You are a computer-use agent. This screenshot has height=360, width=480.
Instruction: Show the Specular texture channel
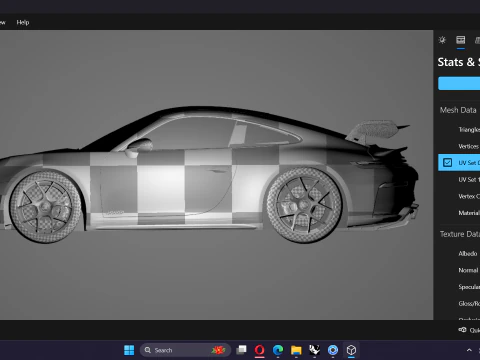pyautogui.click(x=459, y=287)
